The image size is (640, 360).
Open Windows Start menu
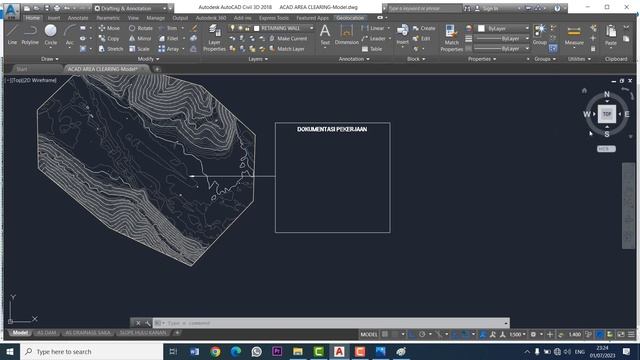pyautogui.click(x=10, y=351)
